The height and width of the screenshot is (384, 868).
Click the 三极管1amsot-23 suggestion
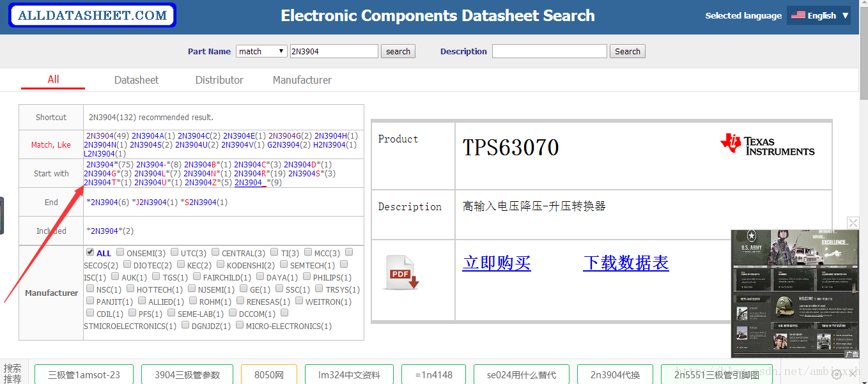(84, 374)
